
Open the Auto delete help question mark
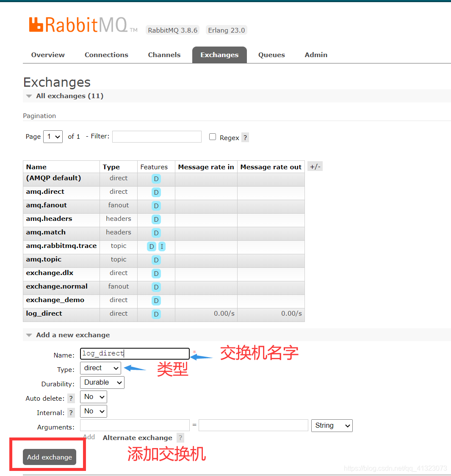tap(71, 398)
